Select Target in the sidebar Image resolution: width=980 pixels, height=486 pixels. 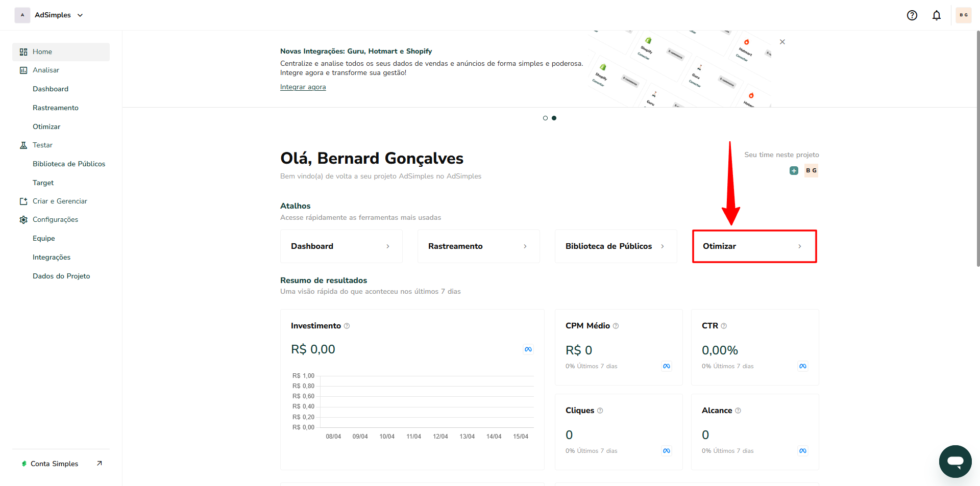[43, 183]
